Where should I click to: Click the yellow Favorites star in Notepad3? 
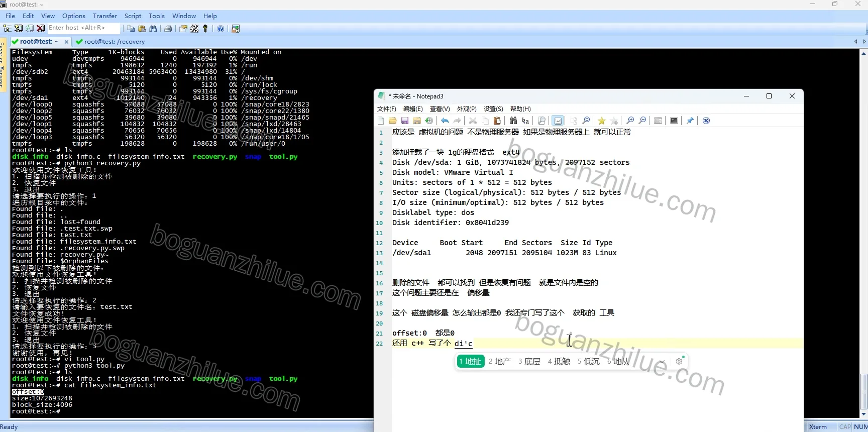tap(602, 121)
